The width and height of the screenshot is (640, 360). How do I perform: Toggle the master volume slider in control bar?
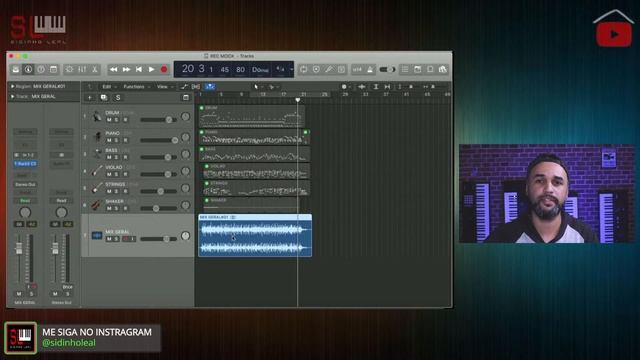coord(387,69)
